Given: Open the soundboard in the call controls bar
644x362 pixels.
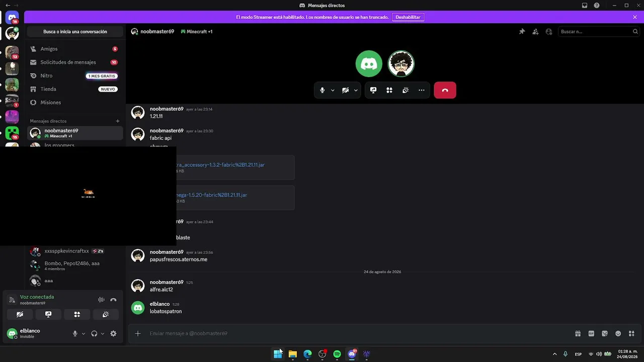Looking at the screenshot, I should click(406, 90).
